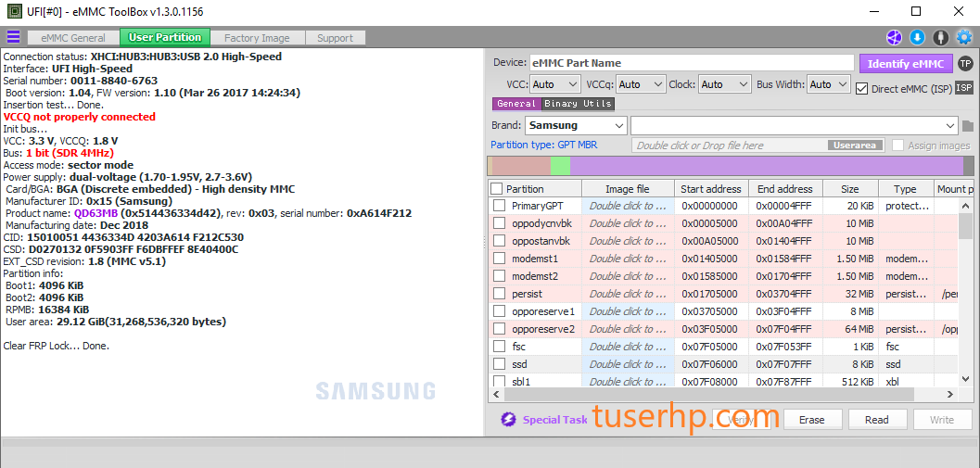Click the purple segment of partition map bar
This screenshot has height=468, width=980.
tap(766, 166)
